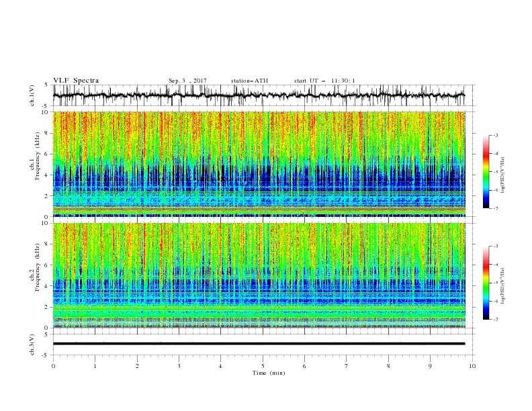The image size is (532, 411).
Task: Click the ch.2 'Frequency (kHz)' axis label
Action: [x=38, y=267]
